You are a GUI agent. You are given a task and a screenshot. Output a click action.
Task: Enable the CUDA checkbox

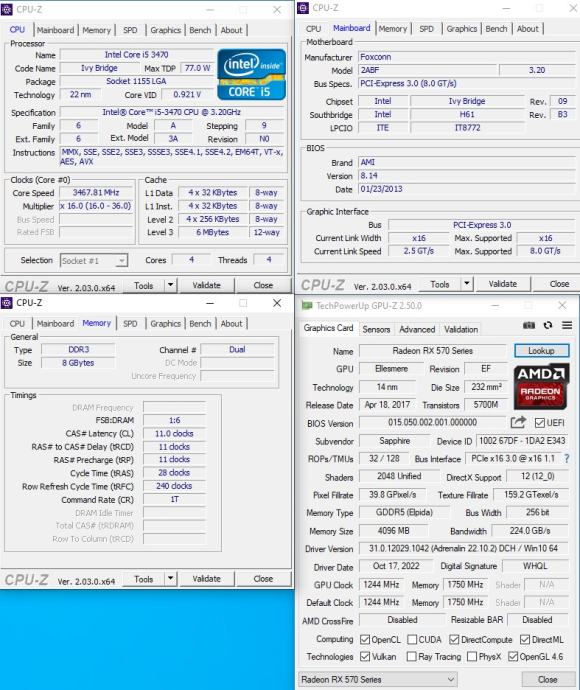412,639
